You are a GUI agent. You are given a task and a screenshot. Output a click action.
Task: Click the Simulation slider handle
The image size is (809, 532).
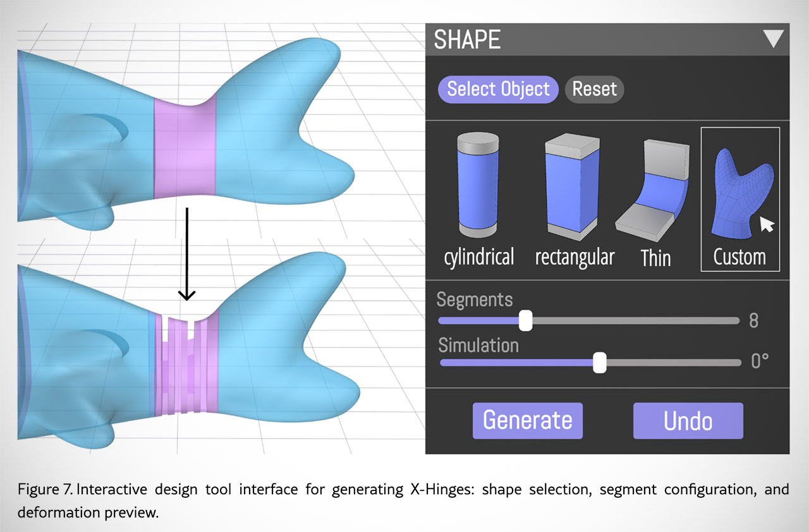pyautogui.click(x=600, y=363)
